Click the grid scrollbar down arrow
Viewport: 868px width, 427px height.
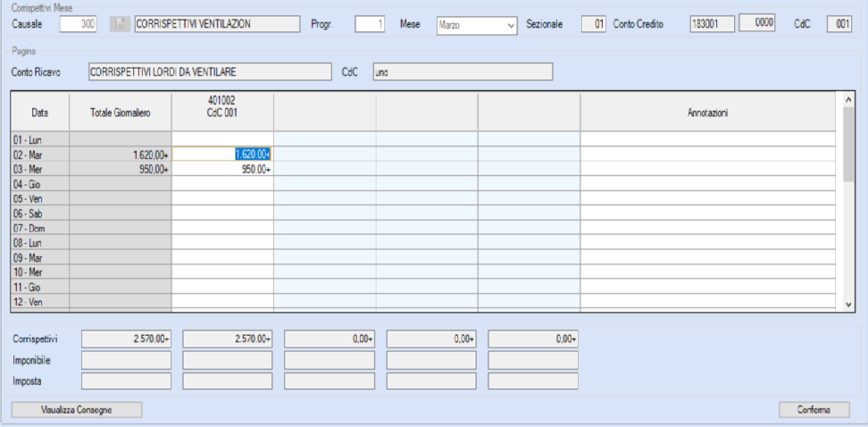tap(848, 306)
